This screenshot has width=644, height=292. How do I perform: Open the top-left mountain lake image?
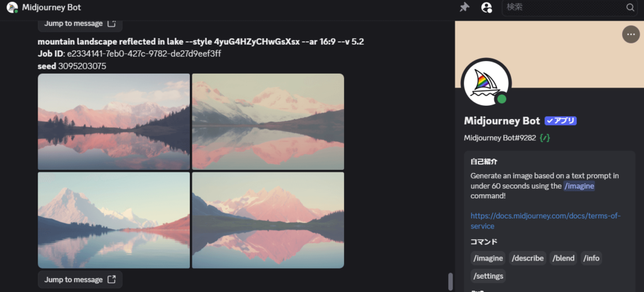click(114, 121)
